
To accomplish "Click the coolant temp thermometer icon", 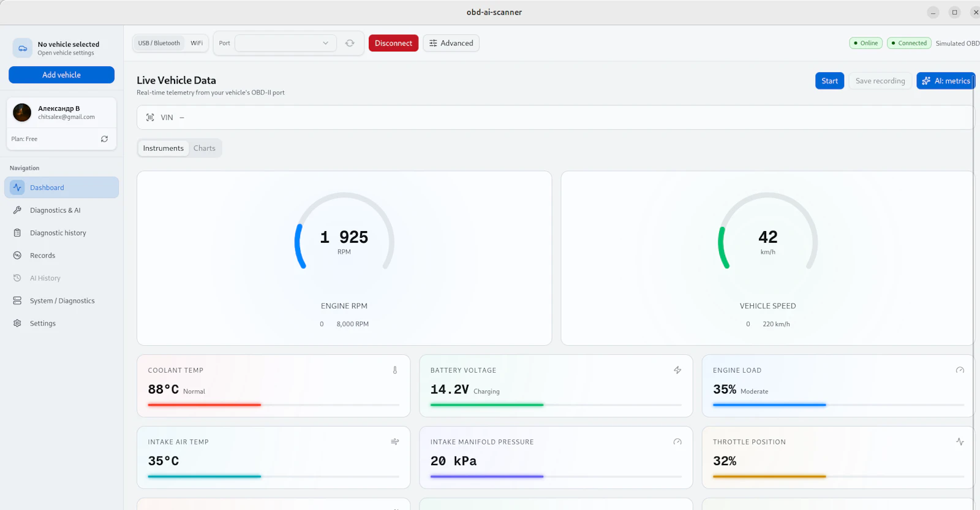I will point(395,370).
